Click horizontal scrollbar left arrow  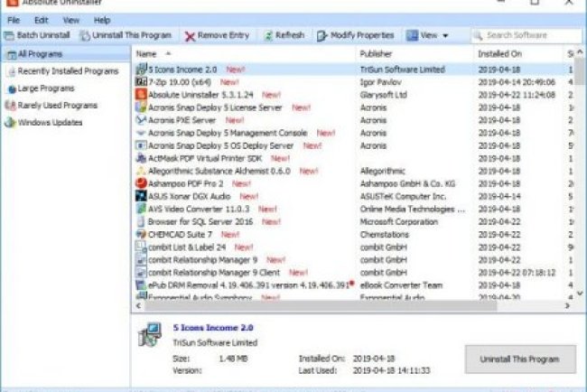[x=138, y=306]
